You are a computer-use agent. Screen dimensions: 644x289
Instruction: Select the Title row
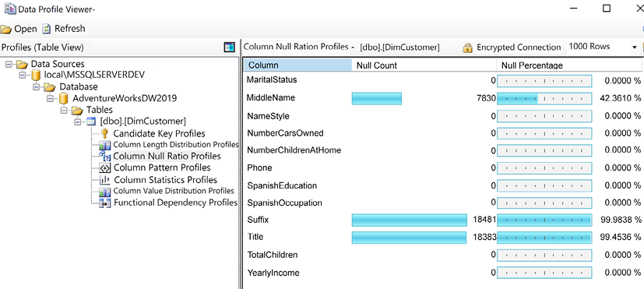pos(444,238)
